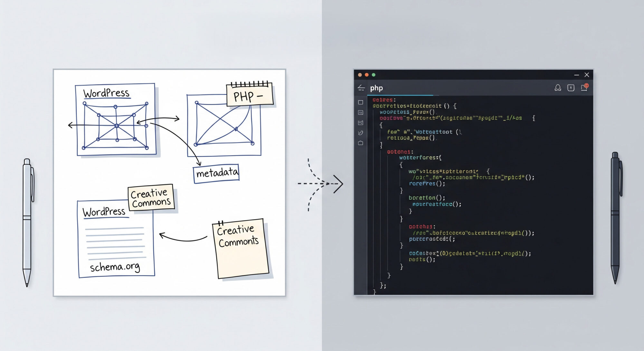This screenshot has width=644, height=351.
Task: Click the orange traffic-light dot in title bar
Action: [366, 75]
